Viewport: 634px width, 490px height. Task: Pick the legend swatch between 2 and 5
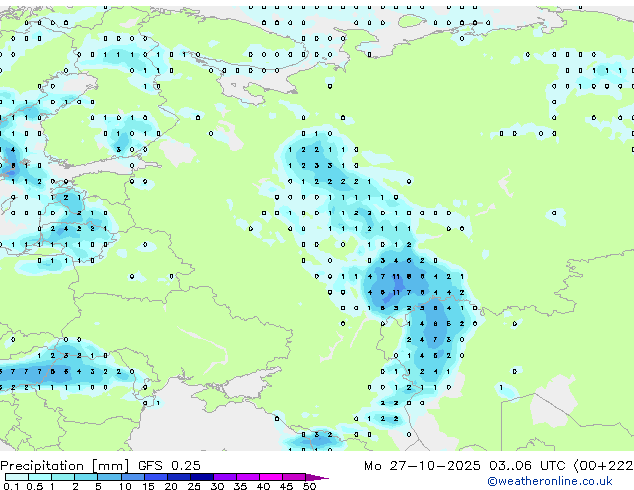click(86, 477)
